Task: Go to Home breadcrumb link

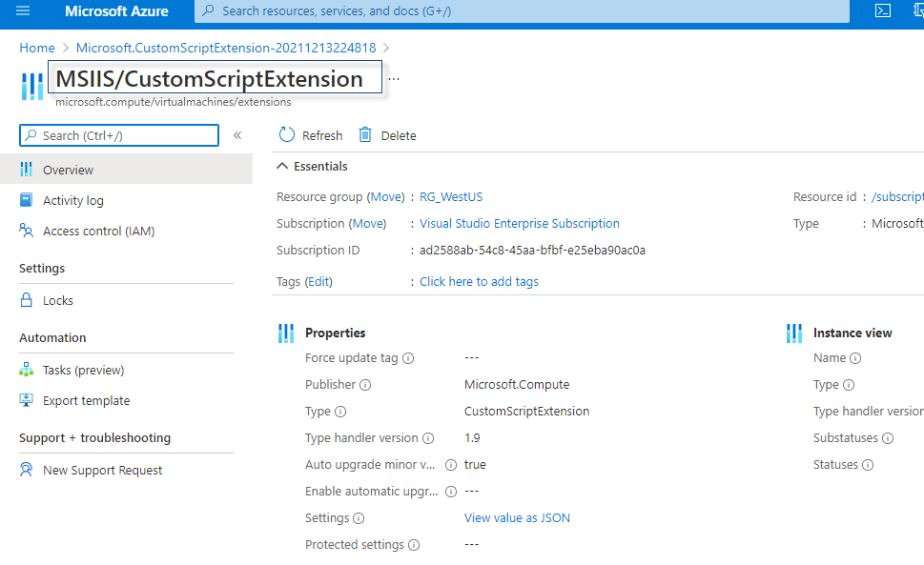Action: click(37, 48)
